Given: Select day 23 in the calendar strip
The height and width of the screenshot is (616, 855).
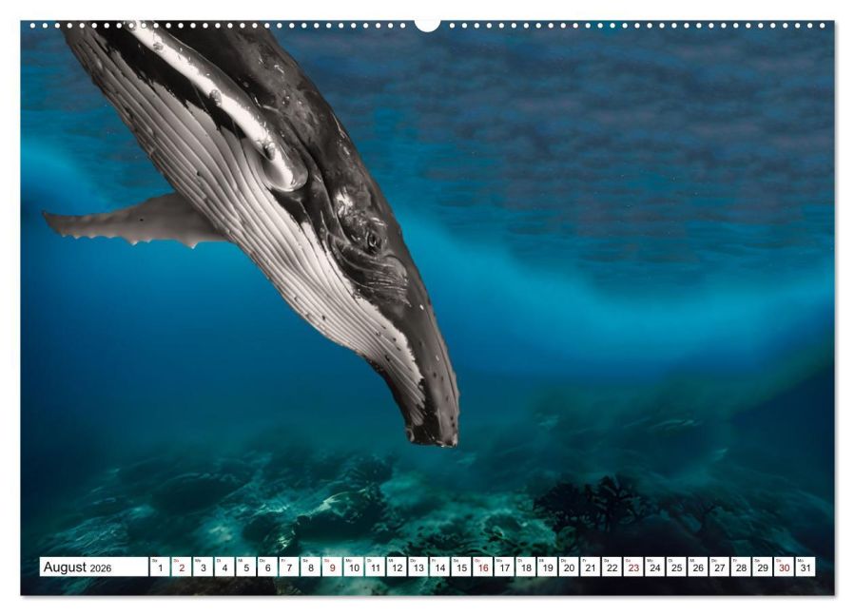Looking at the screenshot, I should [x=633, y=567].
